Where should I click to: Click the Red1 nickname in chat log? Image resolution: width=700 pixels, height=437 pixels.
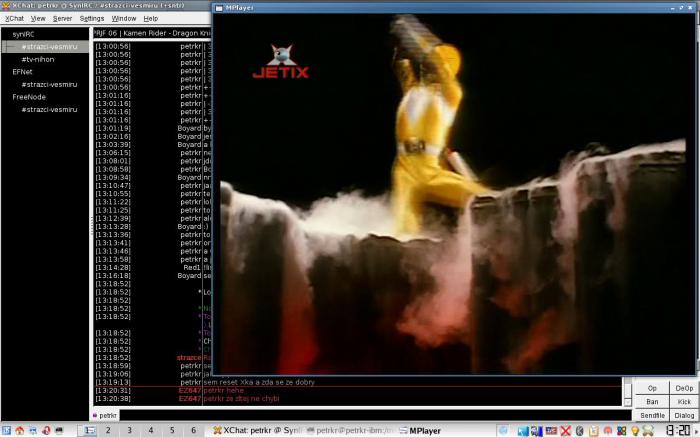192,268
